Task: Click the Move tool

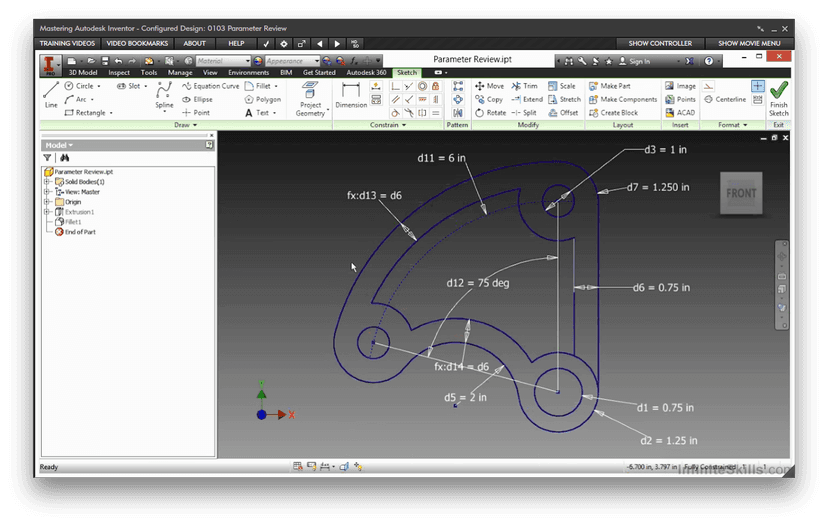Action: (490, 86)
